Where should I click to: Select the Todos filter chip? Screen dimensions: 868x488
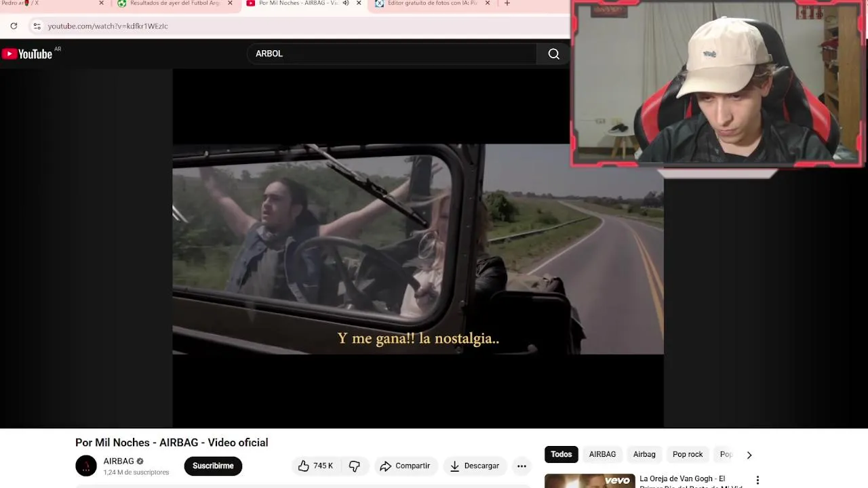561,454
